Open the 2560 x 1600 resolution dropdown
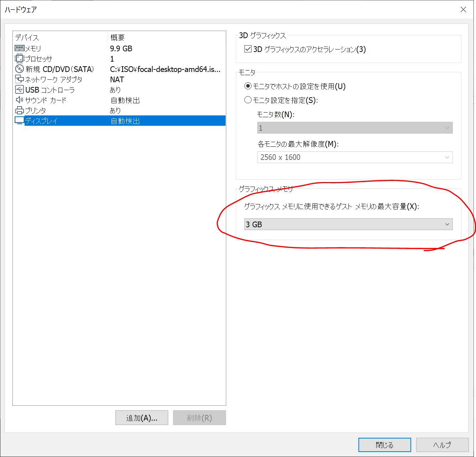The width and height of the screenshot is (476, 457). coord(355,157)
